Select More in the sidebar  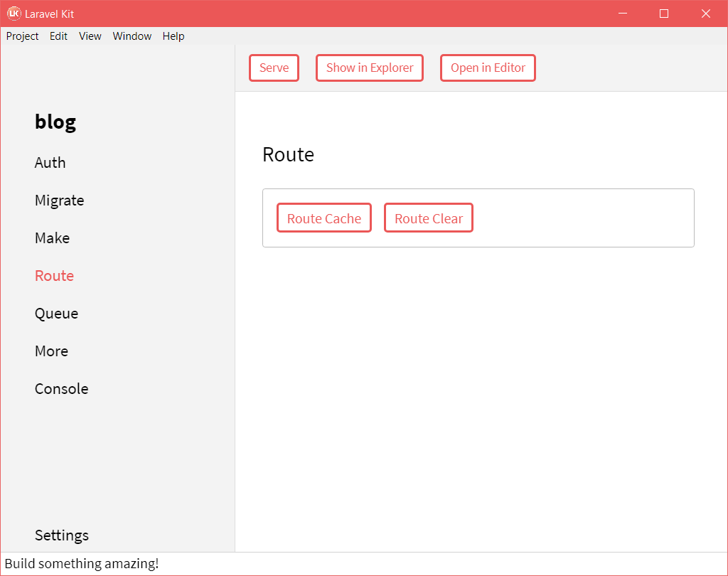(51, 351)
